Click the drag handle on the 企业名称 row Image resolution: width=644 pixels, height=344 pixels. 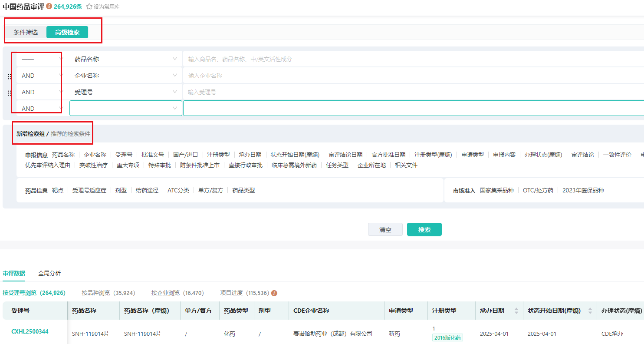tap(10, 76)
